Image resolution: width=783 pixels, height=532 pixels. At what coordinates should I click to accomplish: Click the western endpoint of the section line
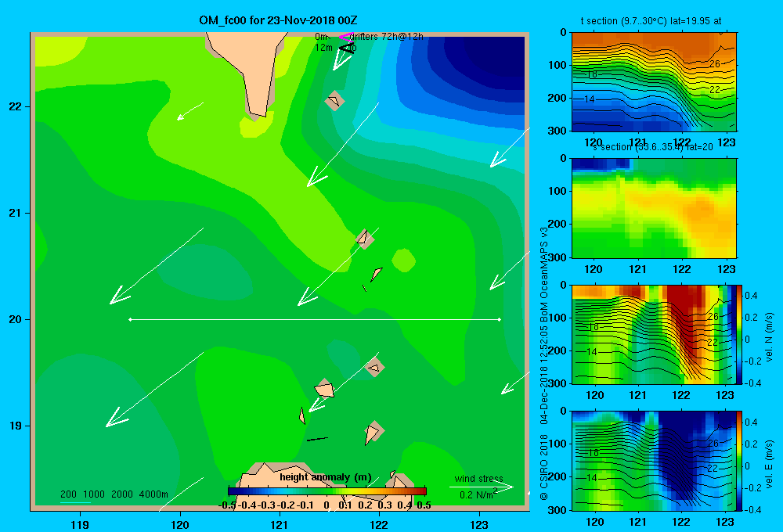click(130, 319)
